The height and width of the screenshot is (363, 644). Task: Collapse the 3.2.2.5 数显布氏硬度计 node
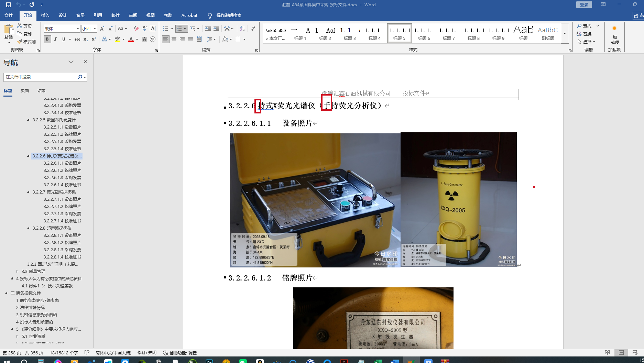tap(28, 120)
